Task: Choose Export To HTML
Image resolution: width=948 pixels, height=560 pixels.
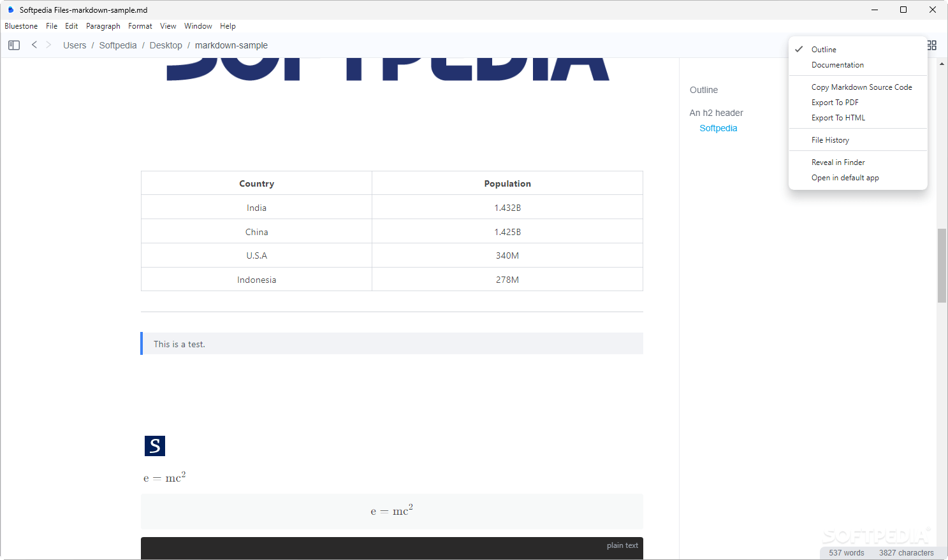Action: [x=858, y=118]
